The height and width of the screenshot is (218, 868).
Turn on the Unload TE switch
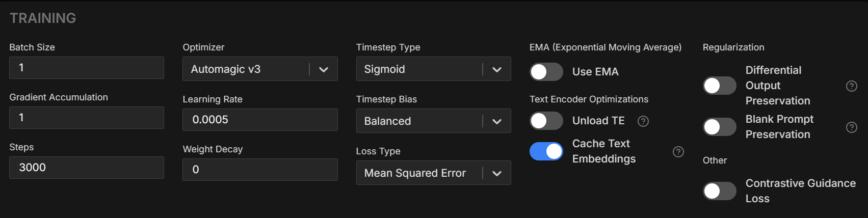coord(546,121)
